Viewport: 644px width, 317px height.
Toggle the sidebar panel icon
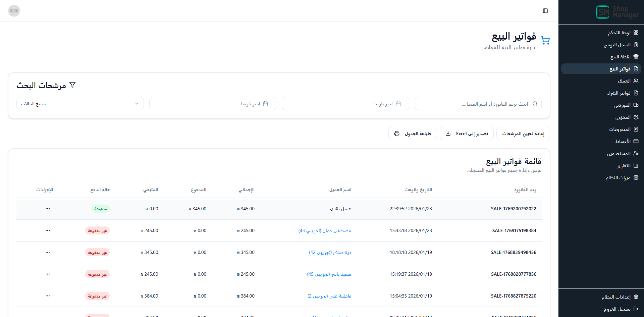(x=545, y=11)
